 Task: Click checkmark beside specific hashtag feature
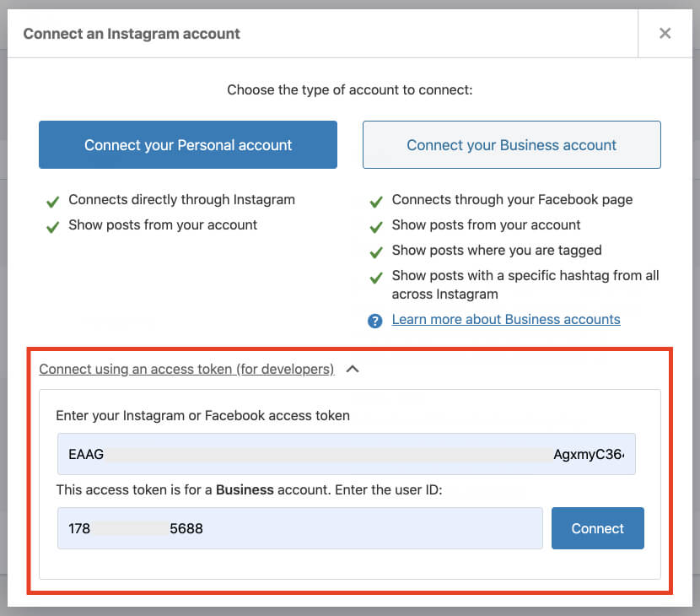click(x=376, y=278)
